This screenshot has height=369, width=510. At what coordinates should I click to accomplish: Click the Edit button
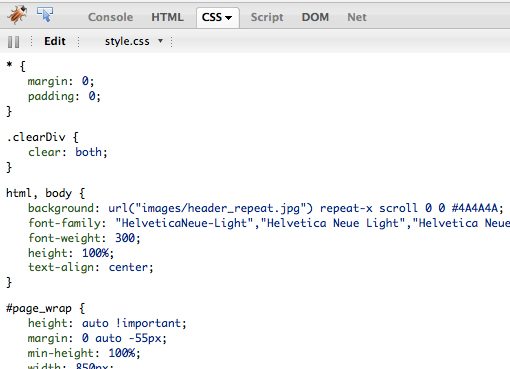coord(55,41)
